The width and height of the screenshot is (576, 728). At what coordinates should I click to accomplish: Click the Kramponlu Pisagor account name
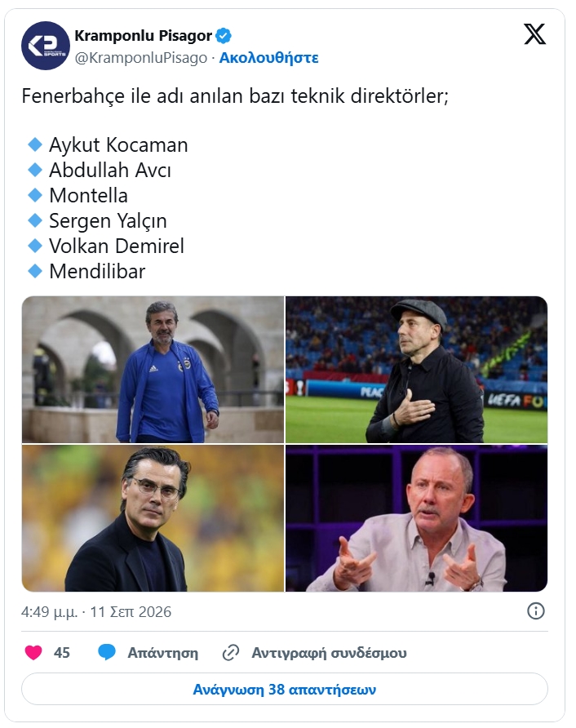click(144, 35)
